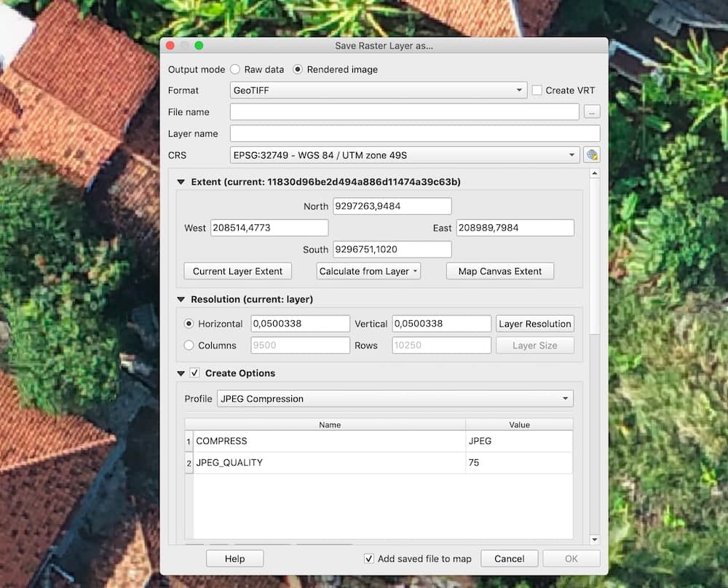The width and height of the screenshot is (728, 588).
Task: Disable the Create Options checkbox
Action: point(194,373)
